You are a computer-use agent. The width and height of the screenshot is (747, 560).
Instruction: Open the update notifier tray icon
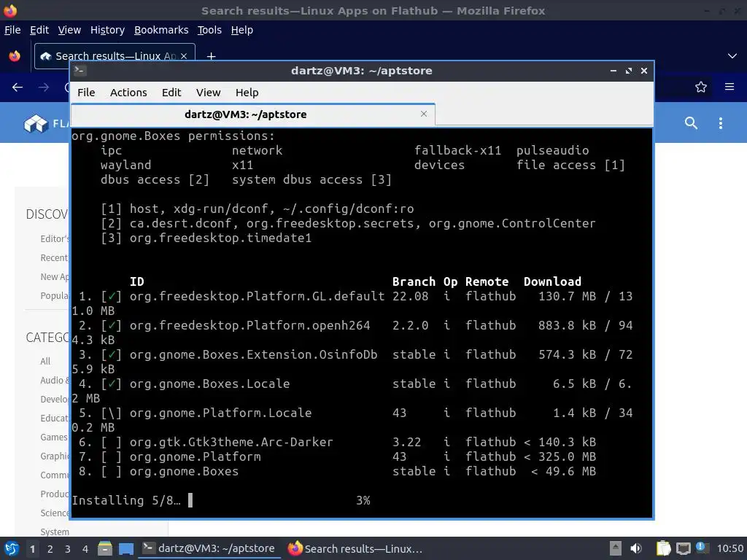[x=701, y=548]
